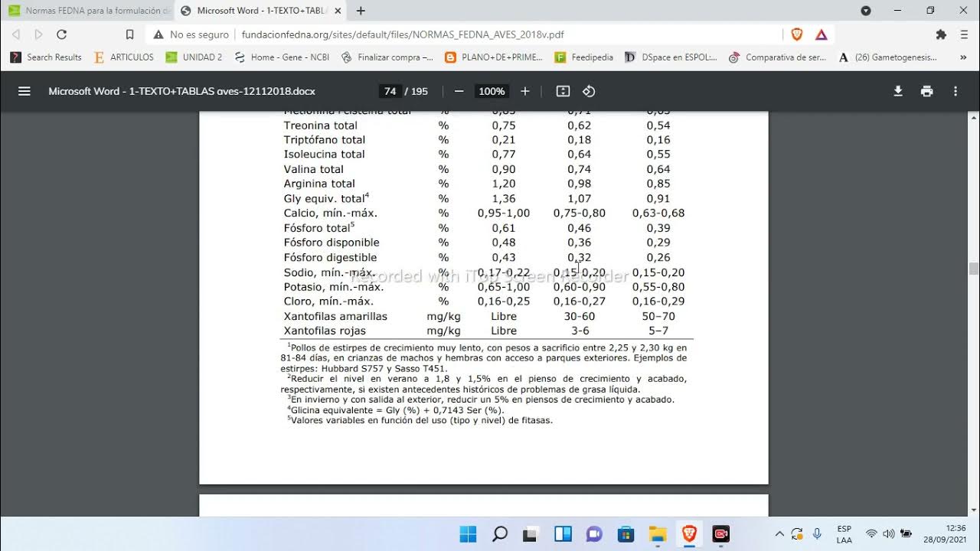Download the PDF file
Viewport: 980px width, 551px height.
tap(899, 91)
